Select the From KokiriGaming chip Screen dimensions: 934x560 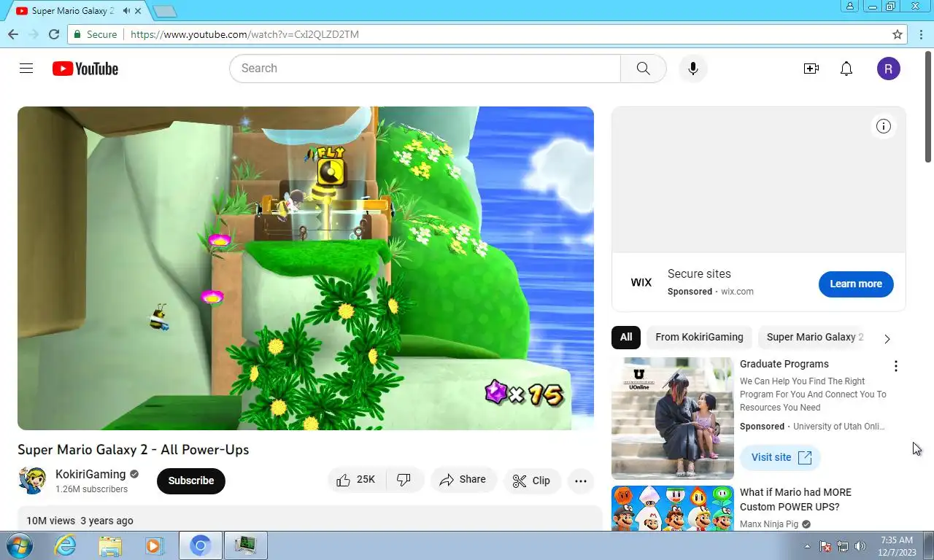699,337
